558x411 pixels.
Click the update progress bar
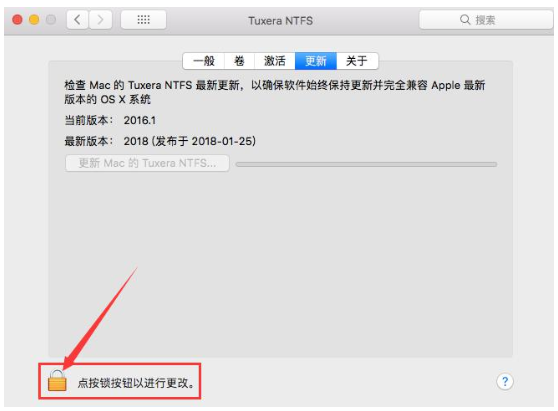366,164
